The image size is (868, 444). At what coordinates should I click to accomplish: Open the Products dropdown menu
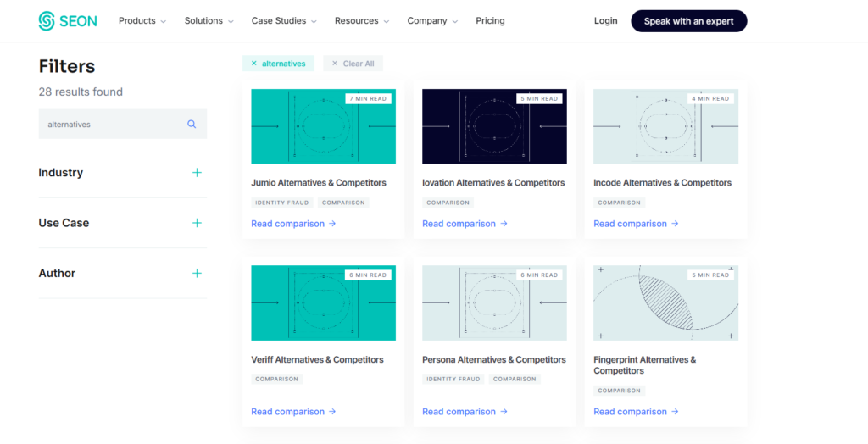point(142,21)
